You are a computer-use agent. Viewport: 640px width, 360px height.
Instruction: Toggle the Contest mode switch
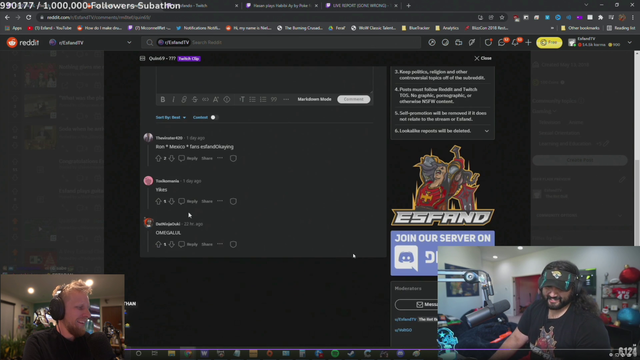[x=214, y=117]
